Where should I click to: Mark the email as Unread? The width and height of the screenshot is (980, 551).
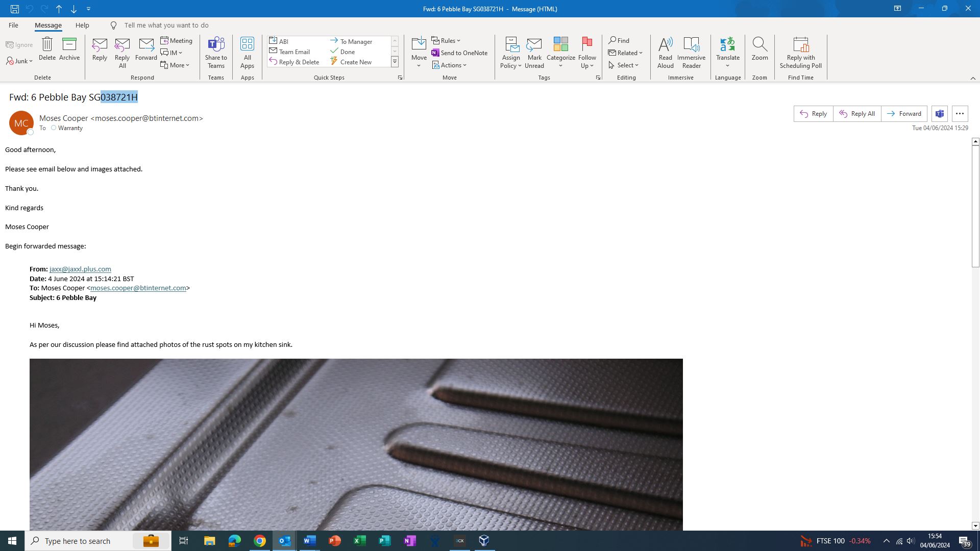(534, 52)
